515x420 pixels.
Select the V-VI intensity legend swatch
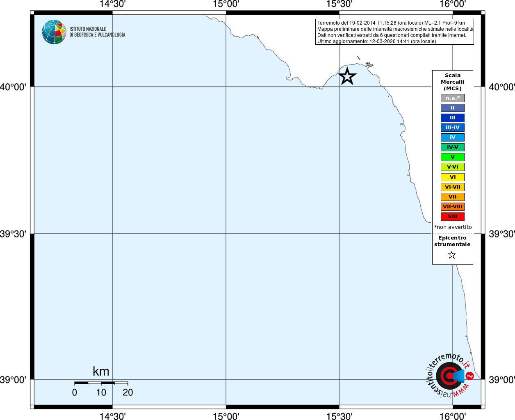point(453,167)
